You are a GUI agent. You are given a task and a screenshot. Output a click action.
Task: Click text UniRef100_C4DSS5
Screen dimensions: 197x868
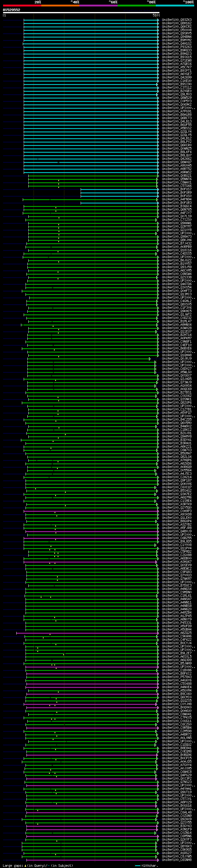177,253
